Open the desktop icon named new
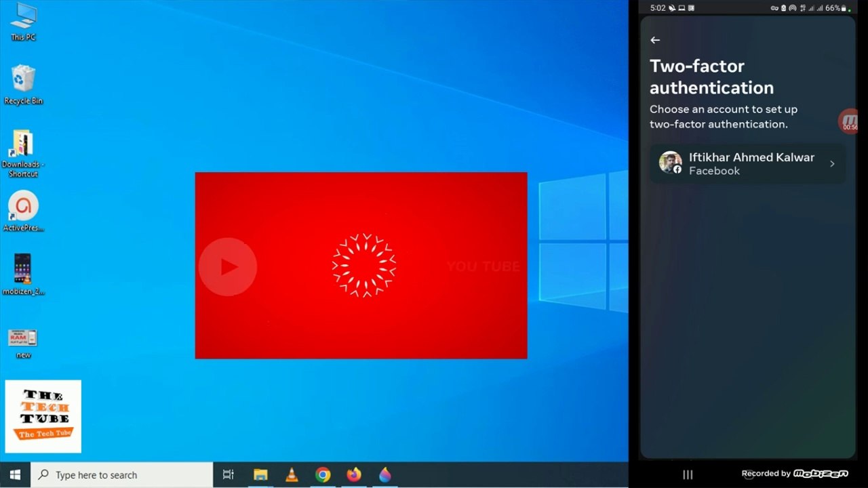This screenshot has width=868, height=488. [x=23, y=342]
